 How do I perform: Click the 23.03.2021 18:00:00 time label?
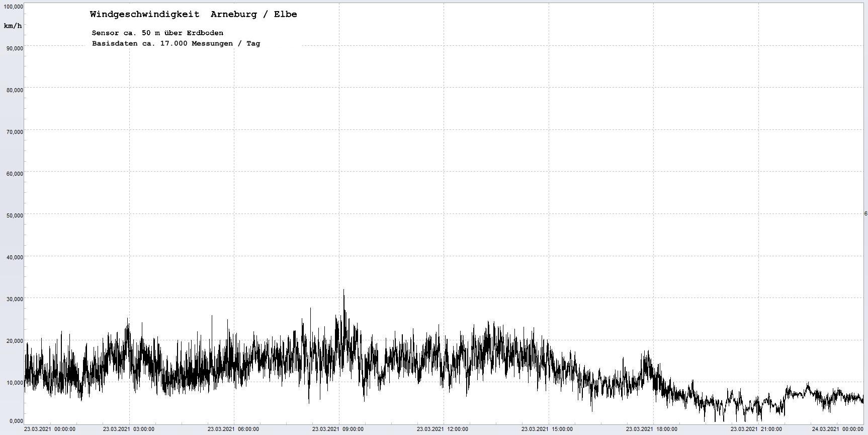tap(652, 429)
